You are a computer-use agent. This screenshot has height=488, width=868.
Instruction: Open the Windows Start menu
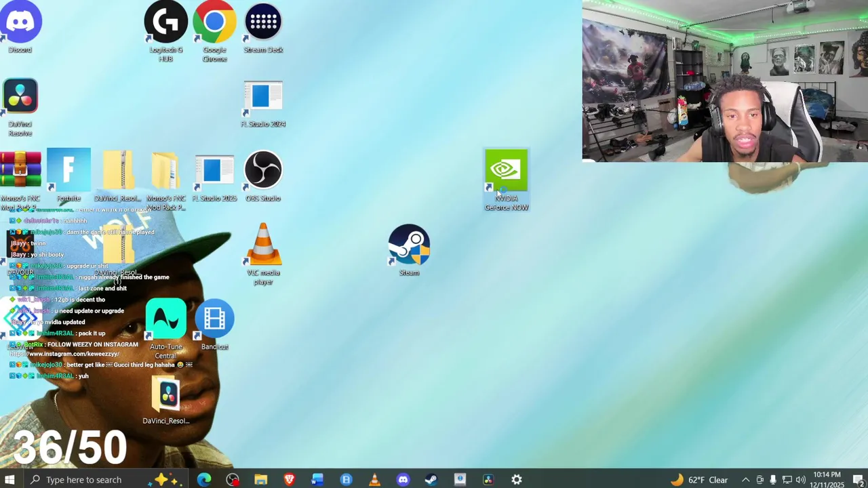point(9,480)
